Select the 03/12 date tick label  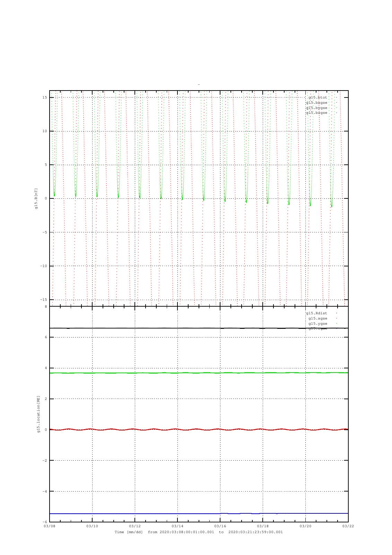click(135, 526)
